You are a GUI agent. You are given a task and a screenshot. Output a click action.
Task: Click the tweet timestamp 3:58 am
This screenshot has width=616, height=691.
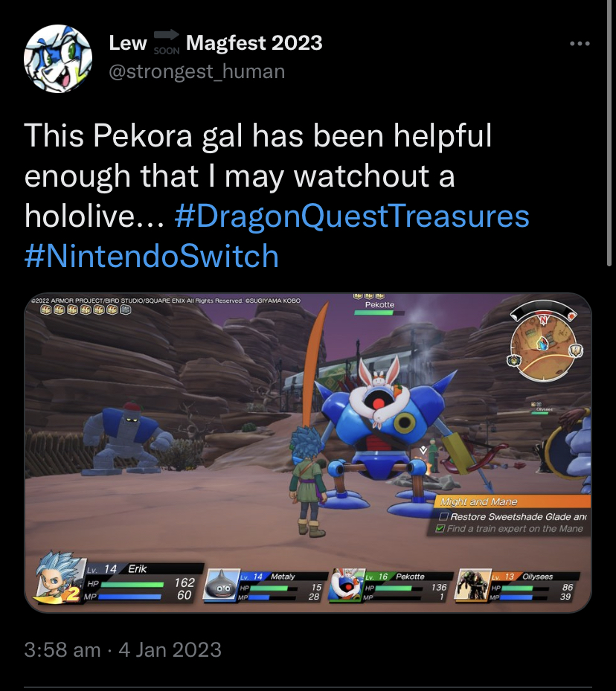(62, 649)
